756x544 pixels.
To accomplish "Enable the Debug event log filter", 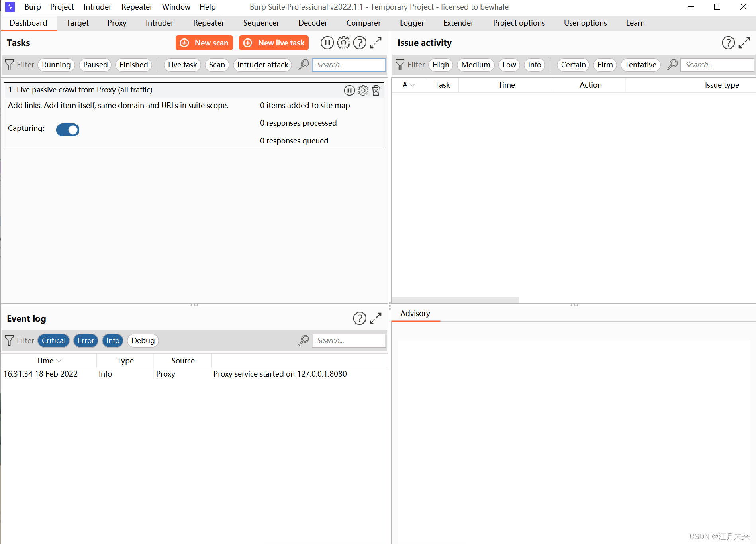I will tap(143, 340).
